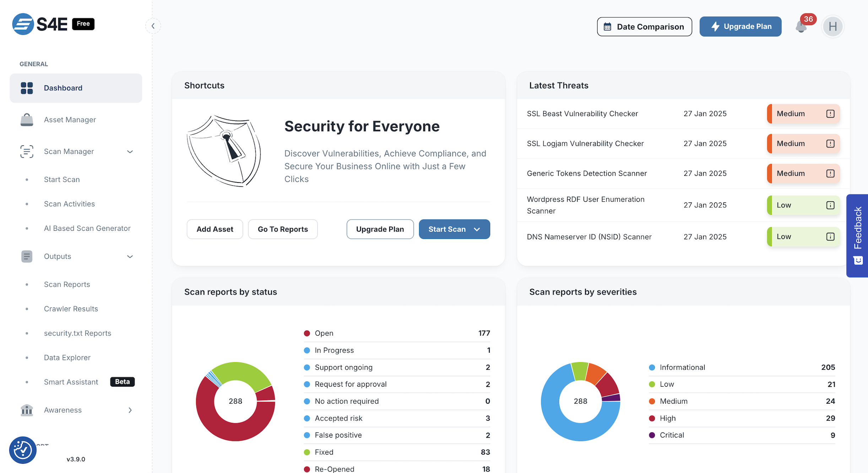Click the notification bell icon
Viewport: 868px width, 473px height.
pos(801,27)
